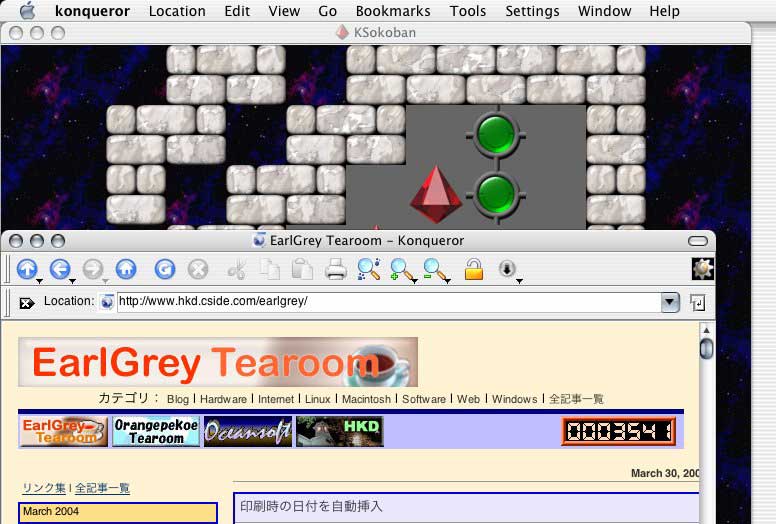
Task: Click in the Location URL field
Action: [388, 302]
